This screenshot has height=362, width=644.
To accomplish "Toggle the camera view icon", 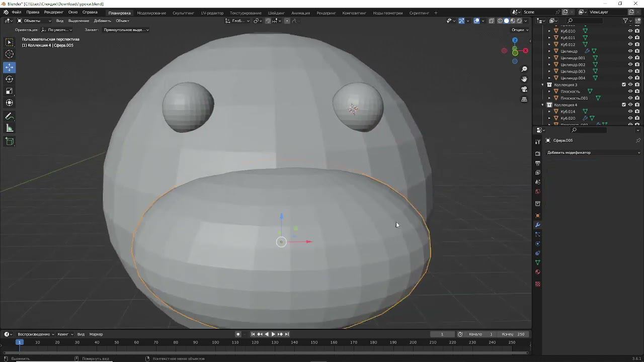I will click(524, 89).
